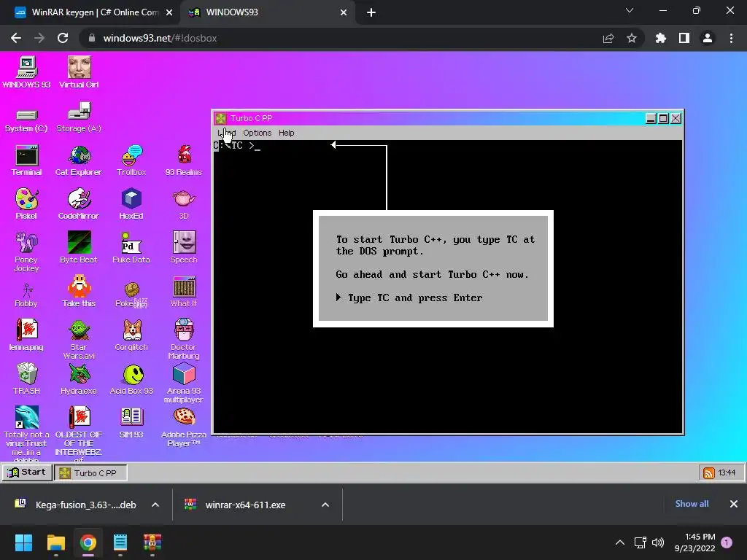747x560 pixels.
Task: Open the Totally not a virus dolphin icon
Action: [27, 433]
